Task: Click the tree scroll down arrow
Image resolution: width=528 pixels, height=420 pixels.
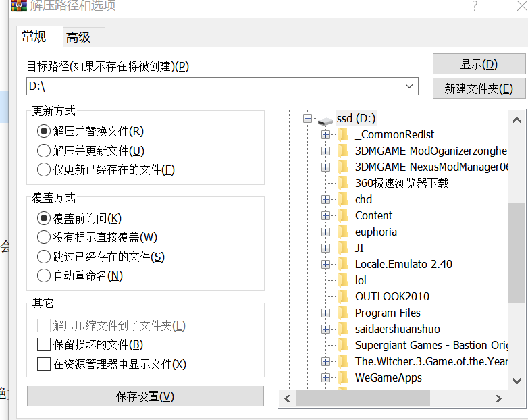Action: tap(517, 381)
